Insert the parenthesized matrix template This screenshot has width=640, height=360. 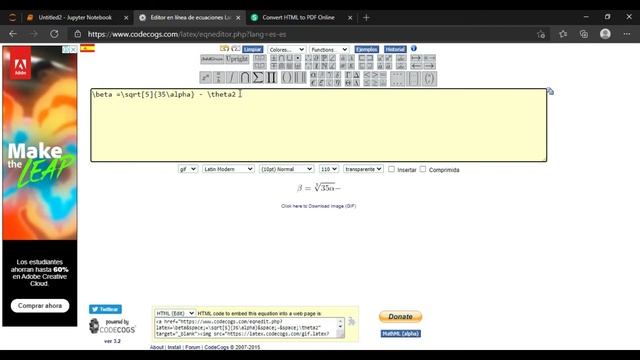click(429, 79)
